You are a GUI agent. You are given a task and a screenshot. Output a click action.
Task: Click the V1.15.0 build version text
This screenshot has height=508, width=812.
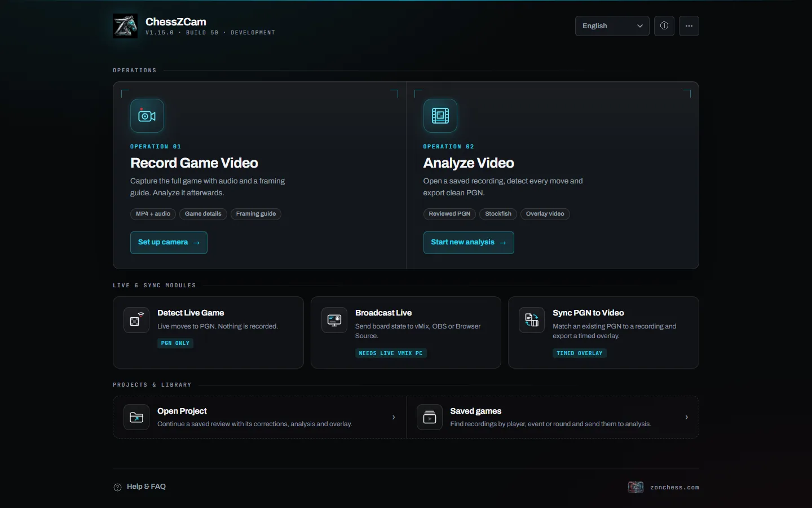click(210, 33)
